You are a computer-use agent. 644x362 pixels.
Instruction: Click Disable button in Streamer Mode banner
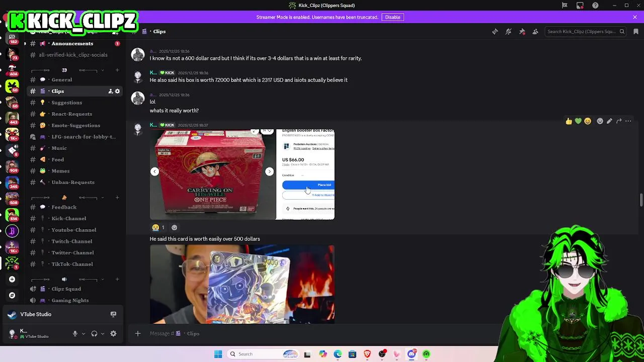392,17
